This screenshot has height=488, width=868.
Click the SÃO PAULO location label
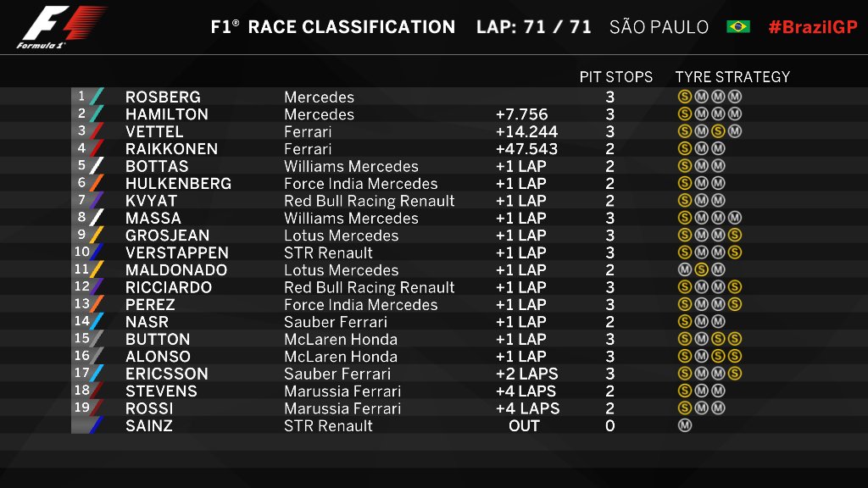coord(659,27)
